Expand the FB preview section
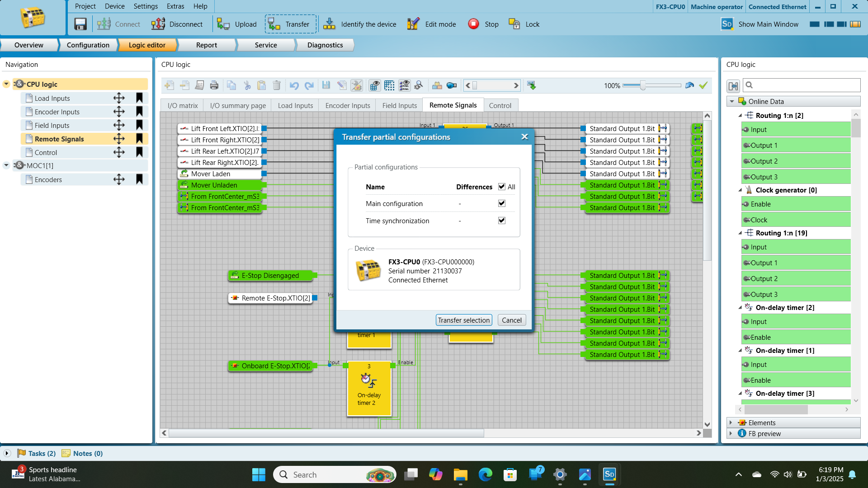The image size is (868, 488). (x=731, y=434)
